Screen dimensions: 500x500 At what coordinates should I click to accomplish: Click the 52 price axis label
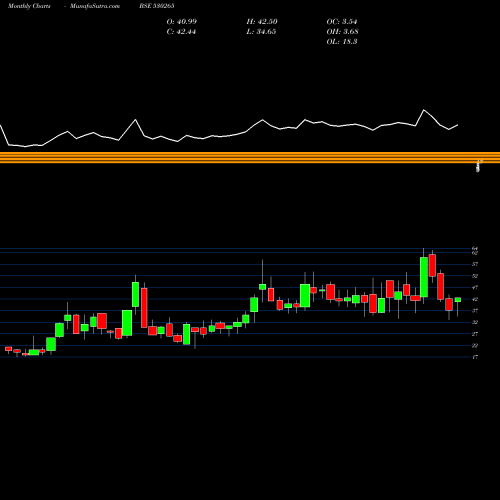[x=475, y=276]
